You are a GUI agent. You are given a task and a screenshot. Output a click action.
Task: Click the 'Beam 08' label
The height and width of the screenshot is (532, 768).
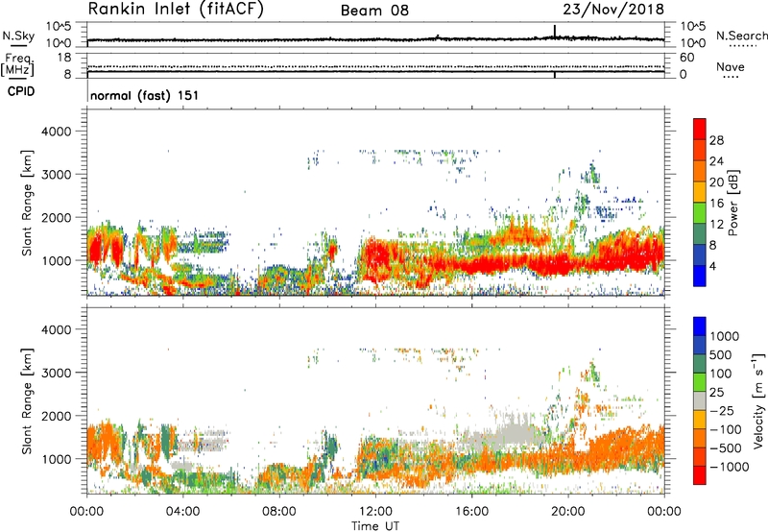tap(374, 11)
